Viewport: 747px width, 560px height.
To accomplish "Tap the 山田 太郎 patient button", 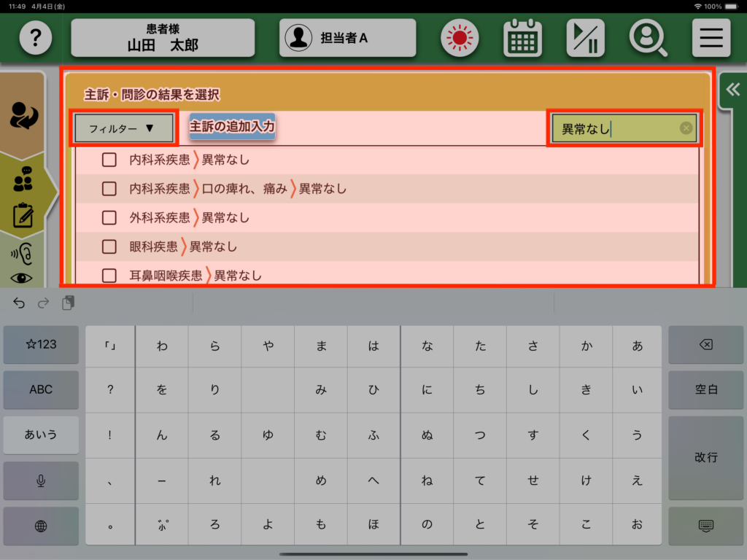I will click(x=163, y=38).
